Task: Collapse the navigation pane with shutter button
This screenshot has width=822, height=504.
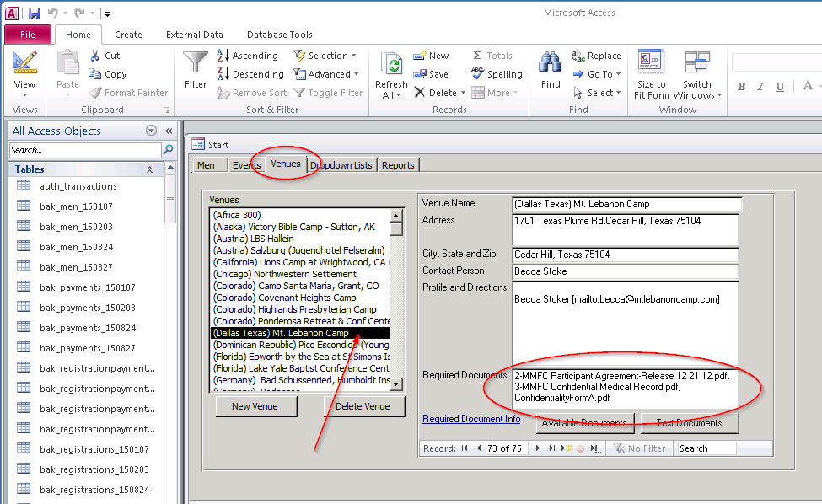Action: 169,131
